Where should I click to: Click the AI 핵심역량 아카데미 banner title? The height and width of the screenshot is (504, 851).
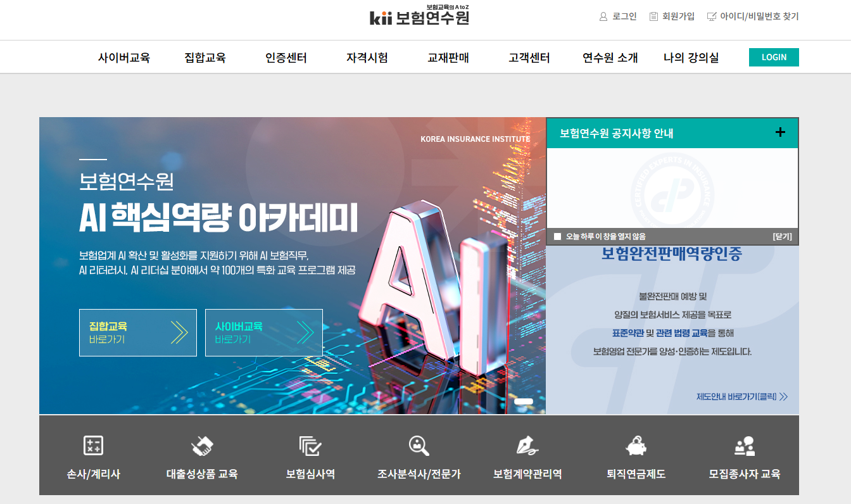pos(218,218)
